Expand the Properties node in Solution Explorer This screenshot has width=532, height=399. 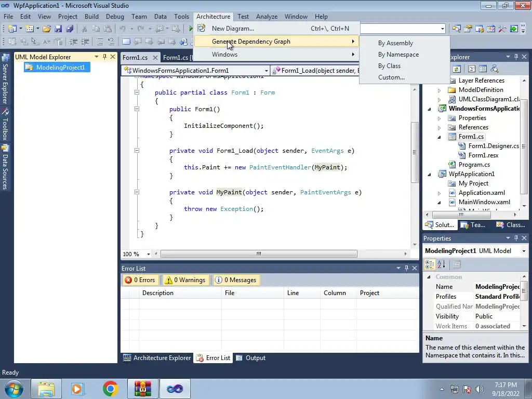[x=439, y=118]
